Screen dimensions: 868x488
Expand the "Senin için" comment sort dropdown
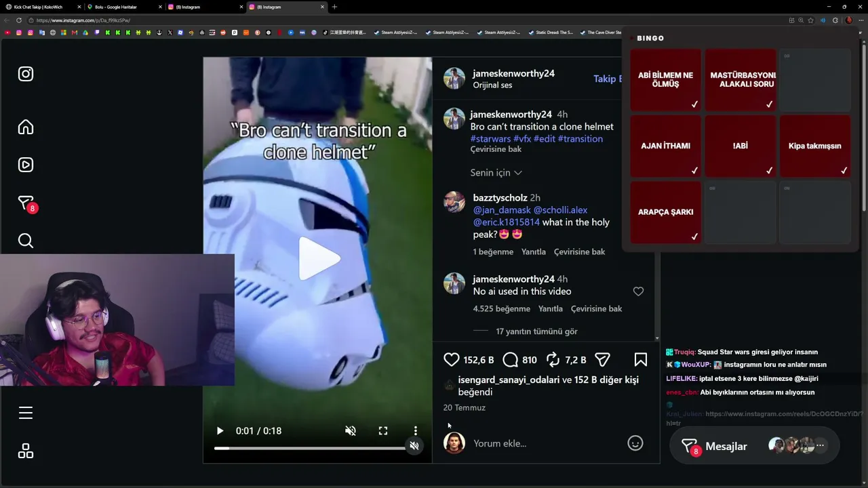pyautogui.click(x=496, y=173)
